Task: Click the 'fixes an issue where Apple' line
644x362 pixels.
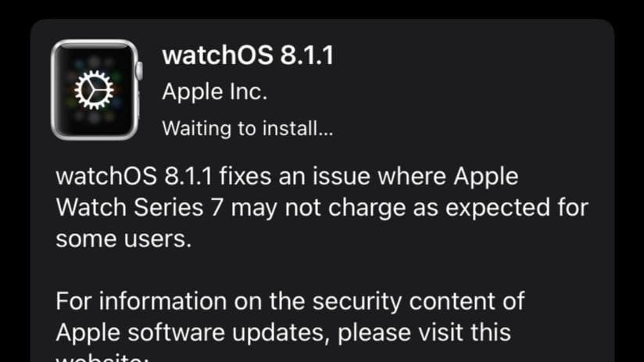Action: (x=368, y=177)
